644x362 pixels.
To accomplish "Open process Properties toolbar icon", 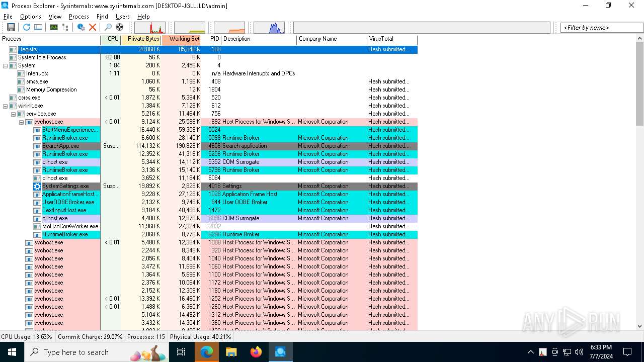I will 81,27.
